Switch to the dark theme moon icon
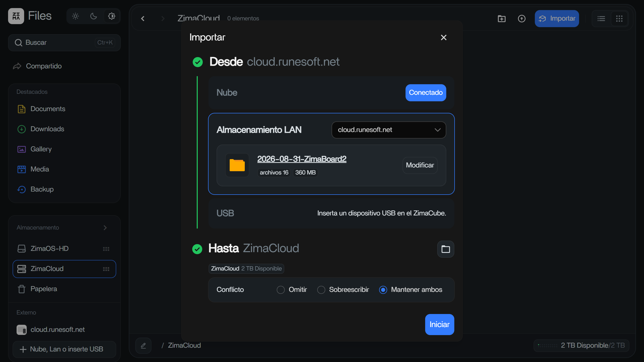The height and width of the screenshot is (362, 644). [x=94, y=16]
